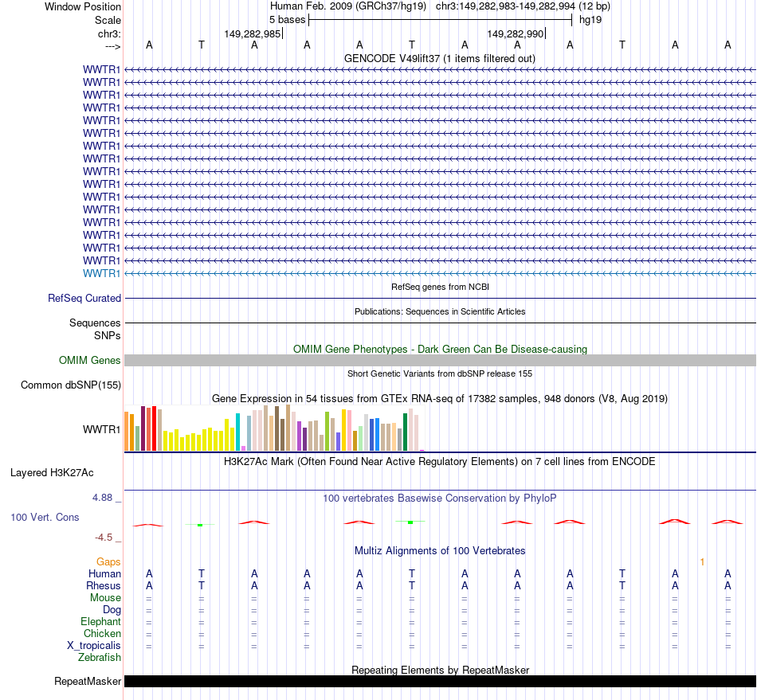Open 'Gene Expression in 54 tissues from GTEx' title
This screenshot has height=700, width=757.
[x=440, y=398]
